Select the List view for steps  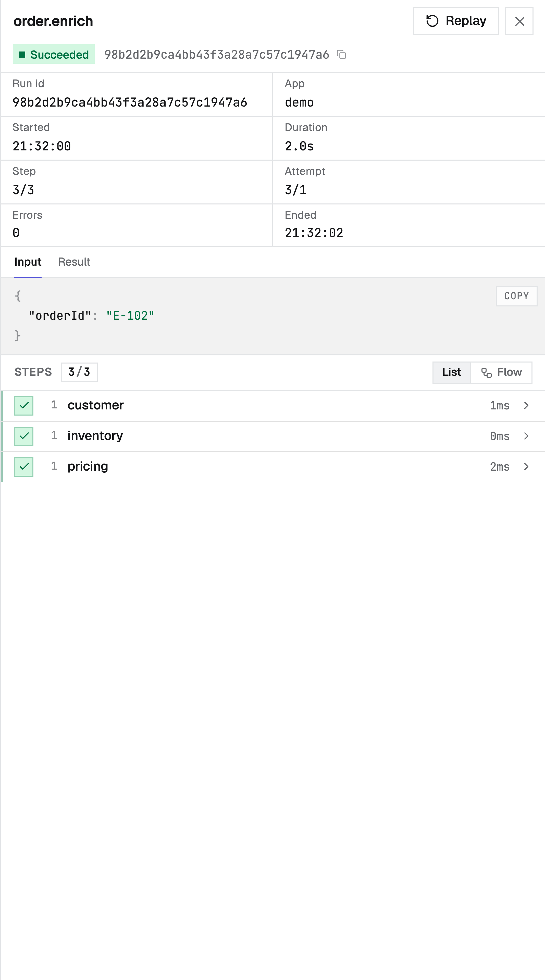point(452,372)
